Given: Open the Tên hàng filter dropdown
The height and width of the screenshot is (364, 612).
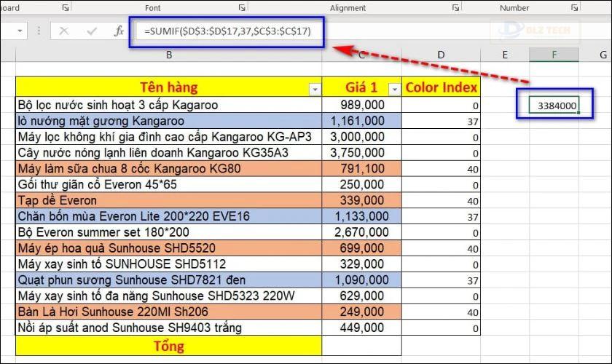Looking at the screenshot, I should pyautogui.click(x=315, y=90).
